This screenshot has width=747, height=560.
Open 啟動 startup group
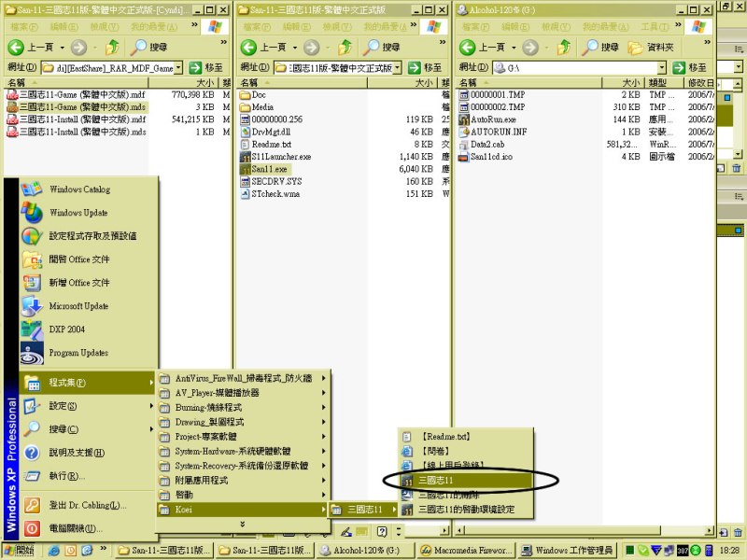[243, 495]
